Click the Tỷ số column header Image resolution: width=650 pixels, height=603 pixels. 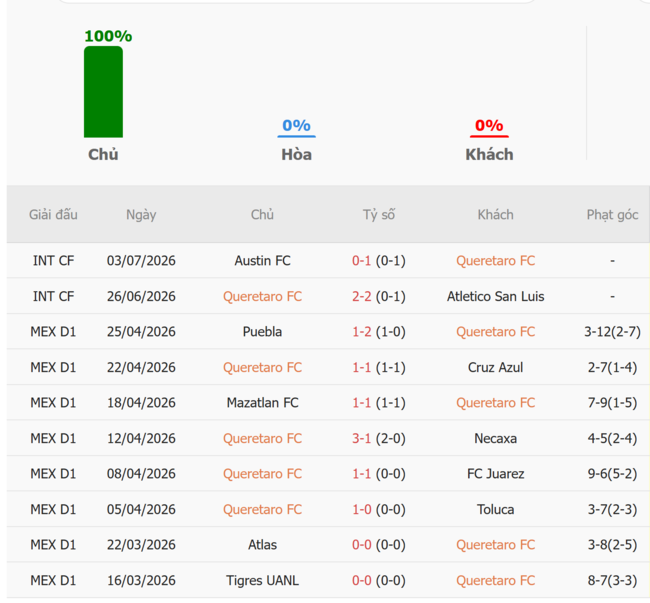(379, 215)
